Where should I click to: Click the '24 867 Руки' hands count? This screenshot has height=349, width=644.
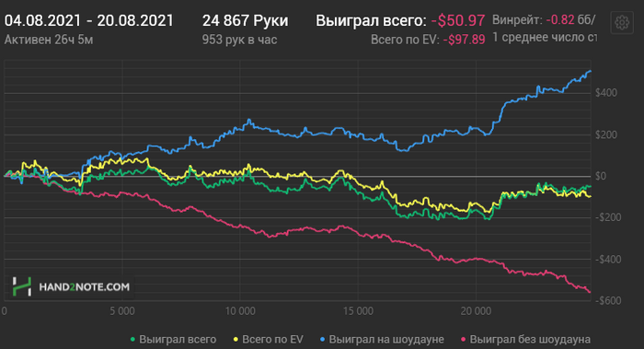246,20
